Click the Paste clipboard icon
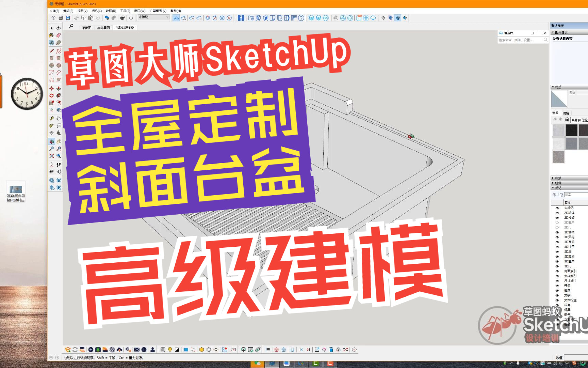588x368 pixels. (91, 18)
